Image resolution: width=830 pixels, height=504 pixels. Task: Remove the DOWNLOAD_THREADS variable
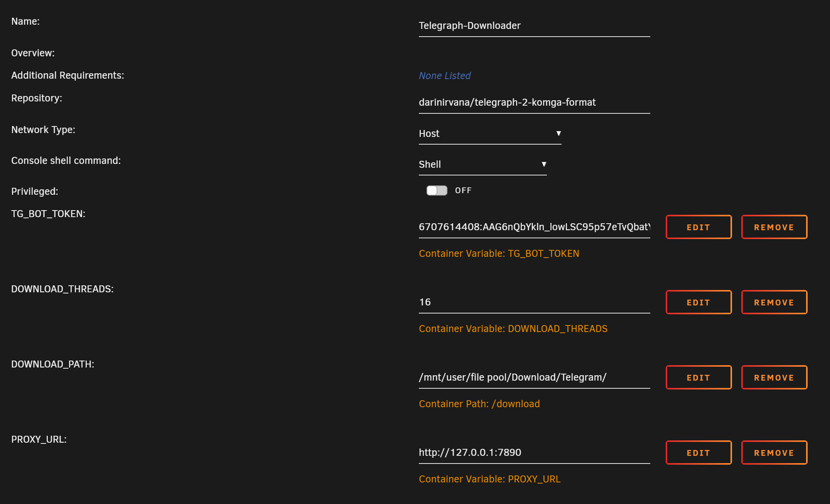point(774,302)
